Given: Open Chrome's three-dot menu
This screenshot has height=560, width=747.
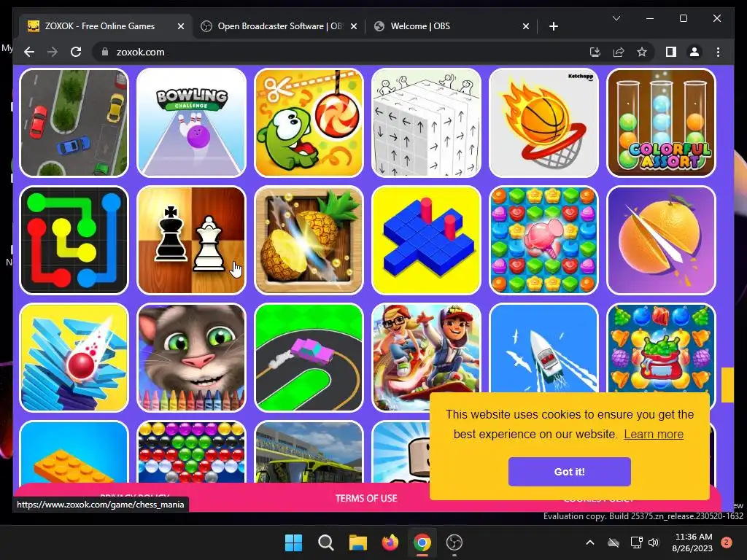Looking at the screenshot, I should (718, 52).
